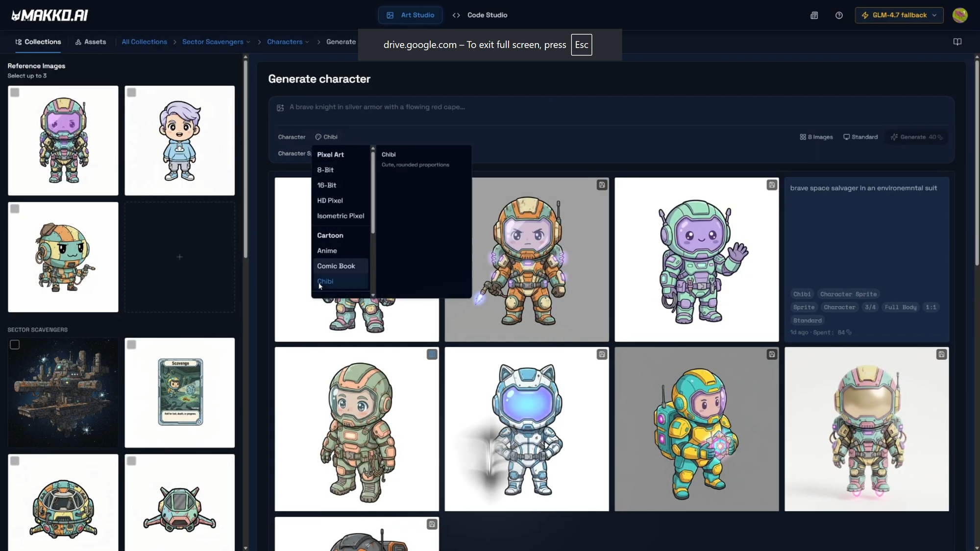Click the character prompt text field
Image resolution: width=980 pixels, height=551 pixels.
(x=588, y=107)
